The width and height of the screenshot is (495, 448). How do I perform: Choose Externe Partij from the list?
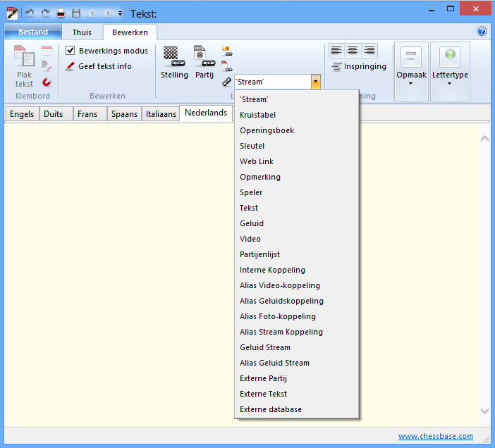pyautogui.click(x=297, y=378)
